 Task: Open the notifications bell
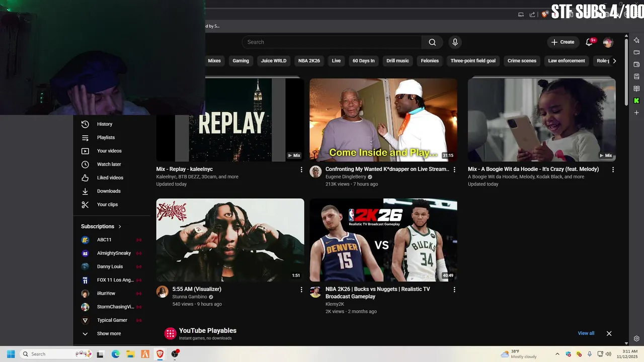[589, 42]
